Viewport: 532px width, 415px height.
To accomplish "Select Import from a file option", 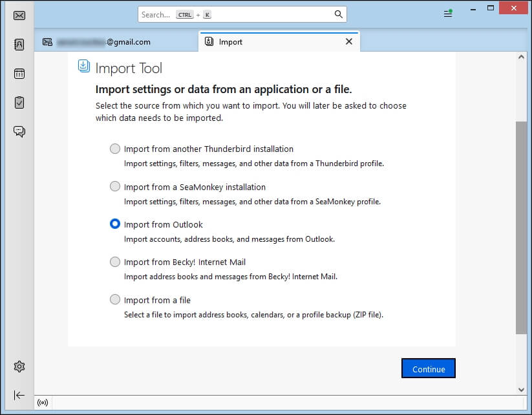I will pyautogui.click(x=115, y=299).
